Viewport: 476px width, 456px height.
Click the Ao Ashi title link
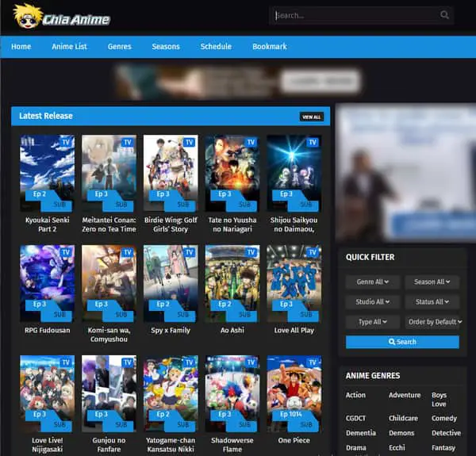coord(232,330)
